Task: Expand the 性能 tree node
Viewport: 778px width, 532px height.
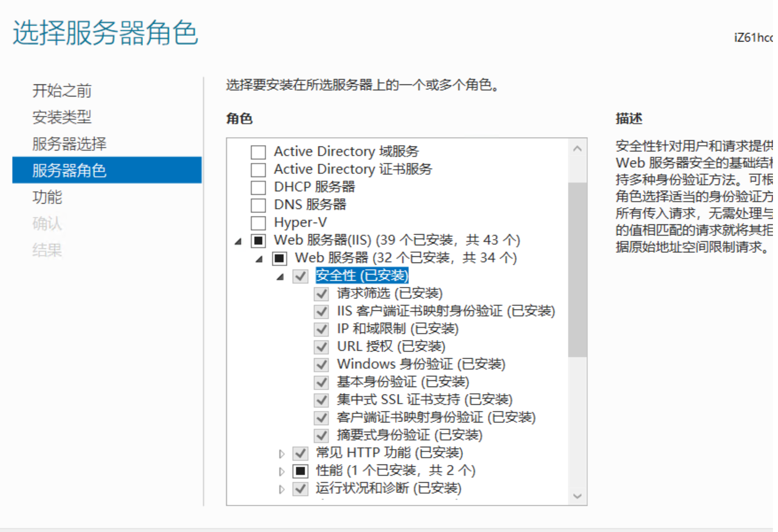Action: 281,471
